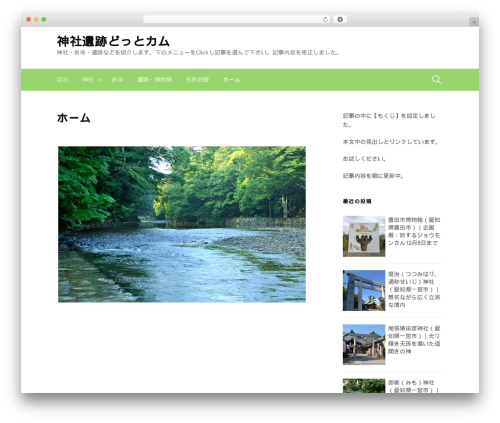Click the 最近の投稿 sidebar heading
This screenshot has height=423, width=500.
357,201
